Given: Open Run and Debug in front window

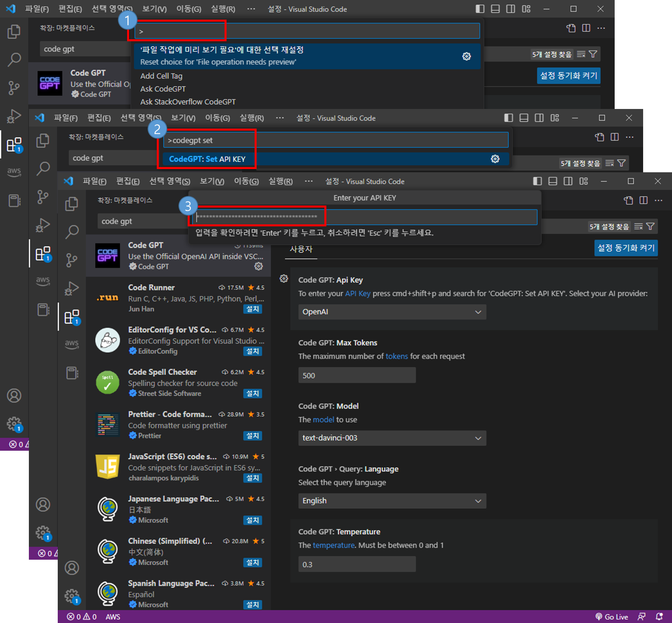Looking at the screenshot, I should click(x=72, y=288).
